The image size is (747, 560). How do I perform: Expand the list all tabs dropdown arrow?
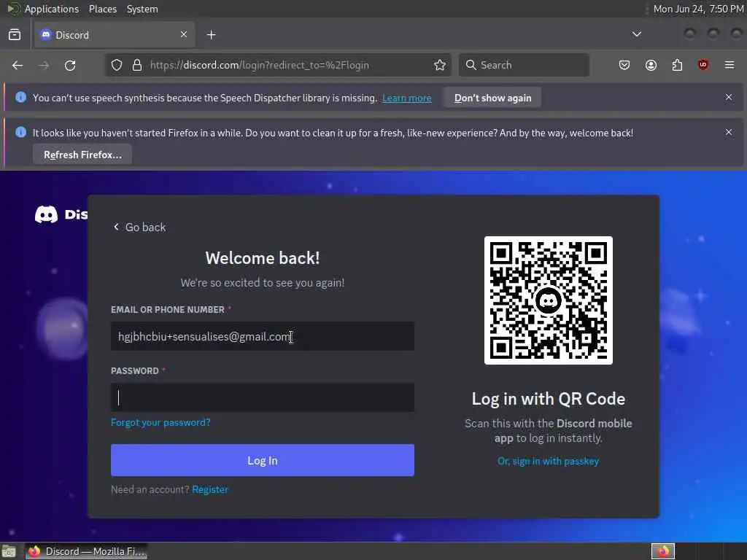pos(636,34)
